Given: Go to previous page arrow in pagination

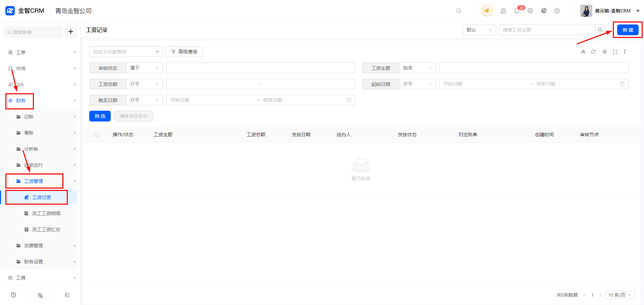Looking at the screenshot, I should [x=585, y=295].
